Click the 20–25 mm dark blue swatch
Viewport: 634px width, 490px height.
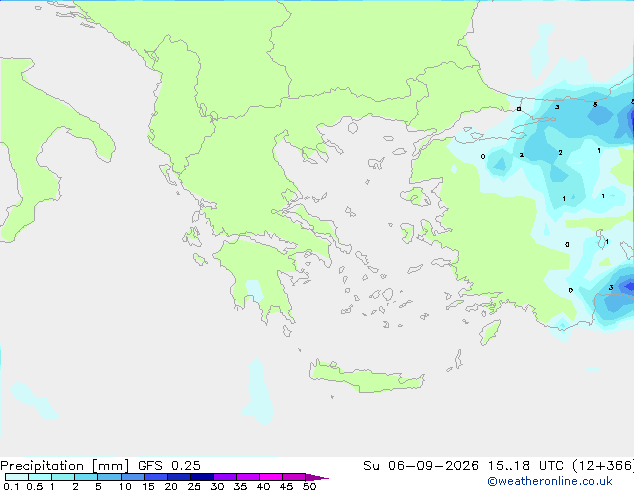click(x=178, y=477)
